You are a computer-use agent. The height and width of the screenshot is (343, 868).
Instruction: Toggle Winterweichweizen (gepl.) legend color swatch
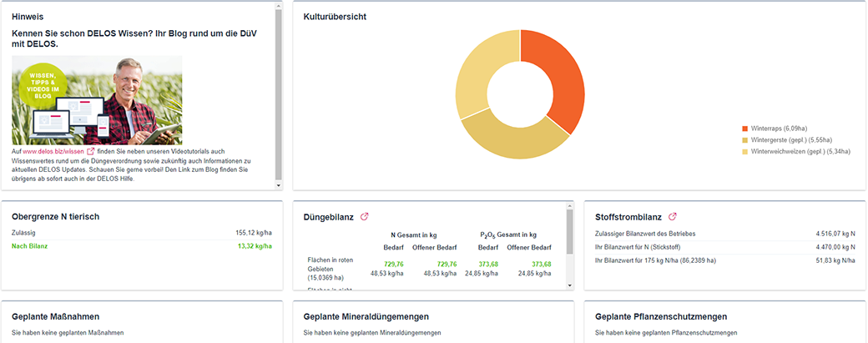click(745, 151)
